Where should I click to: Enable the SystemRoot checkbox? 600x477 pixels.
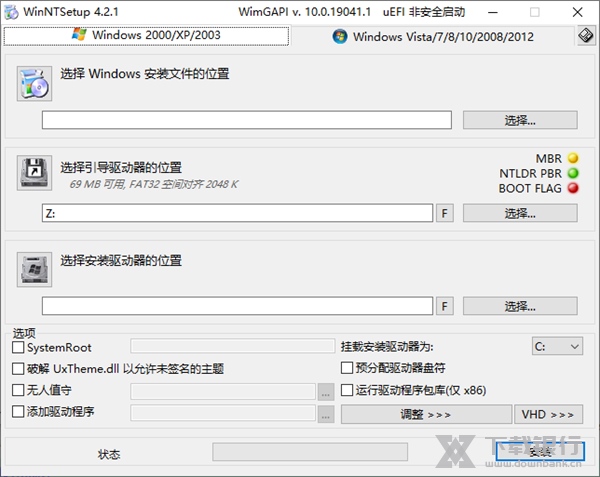click(18, 347)
